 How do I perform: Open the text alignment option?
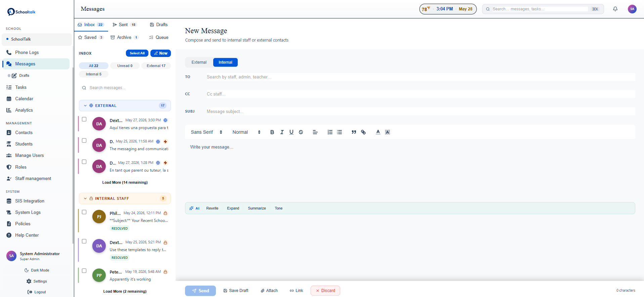(315, 132)
